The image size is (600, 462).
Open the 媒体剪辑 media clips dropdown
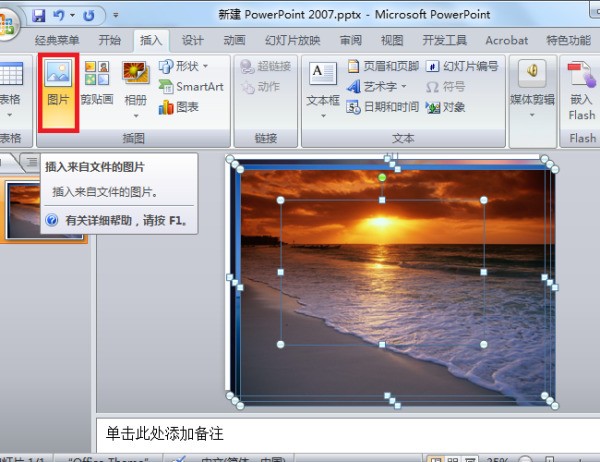531,112
